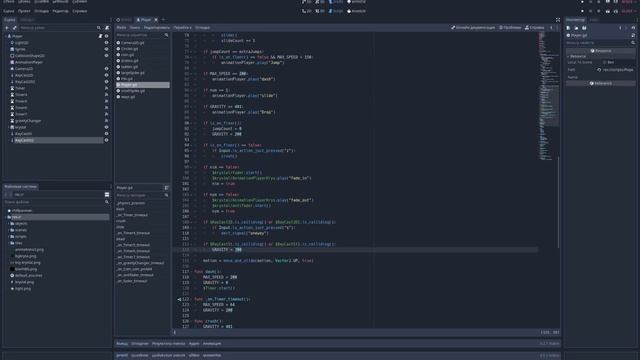
Task: Open the Вывод bottom panel
Action: [x=122, y=344]
